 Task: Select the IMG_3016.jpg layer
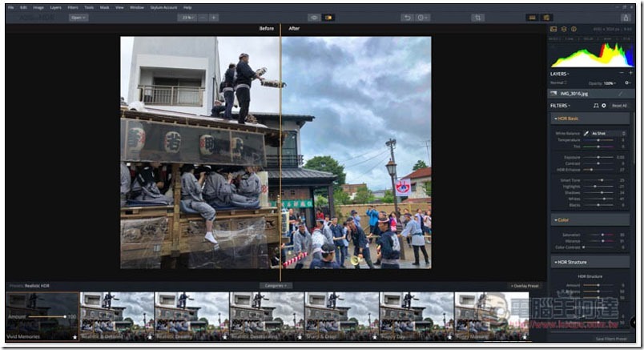(x=591, y=94)
